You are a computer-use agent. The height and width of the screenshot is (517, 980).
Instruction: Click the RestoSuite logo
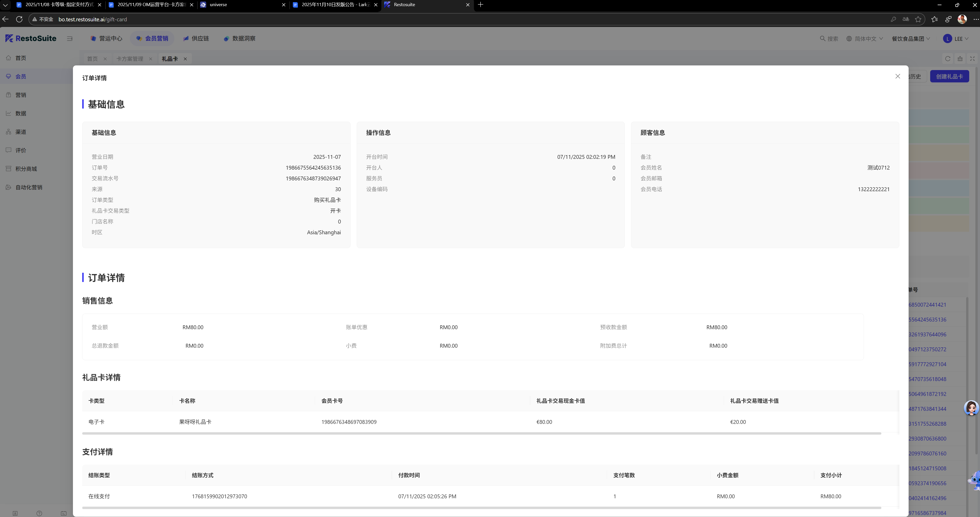(x=31, y=38)
